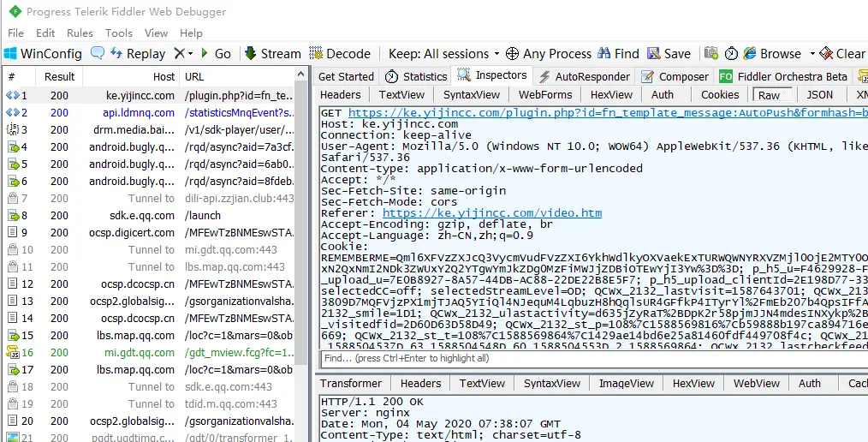Viewport: 868px width, 442px height.
Task: Select session 3 drm.media.bai… icon
Action: (x=12, y=130)
